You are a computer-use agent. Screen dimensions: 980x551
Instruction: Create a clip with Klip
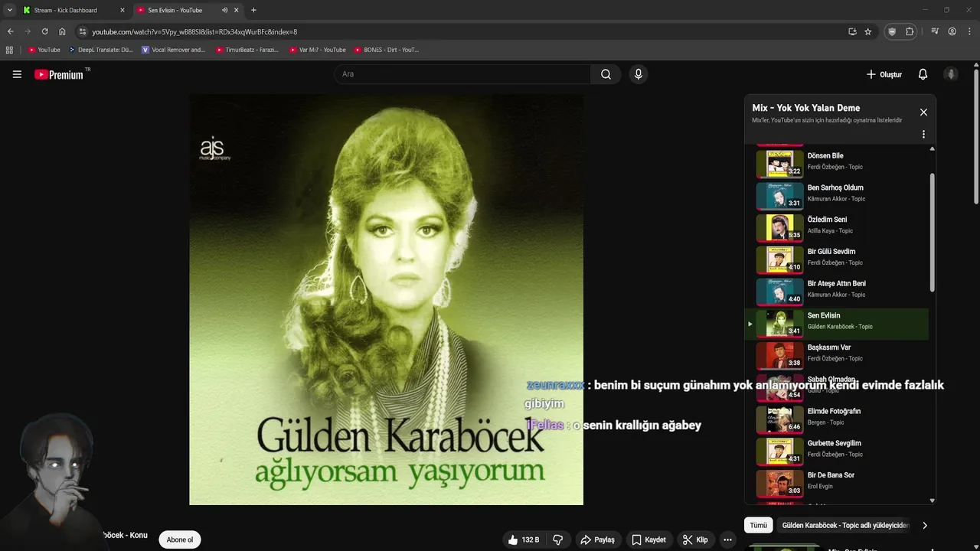click(694, 540)
